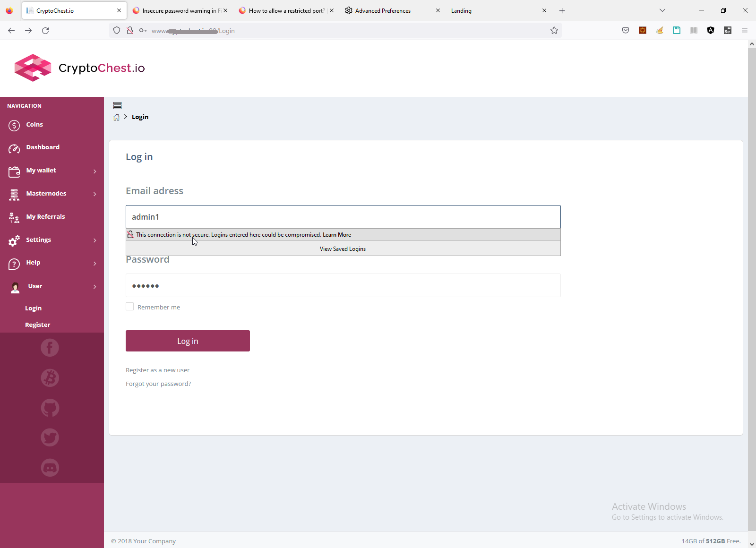Select Login under the User menu

33,308
